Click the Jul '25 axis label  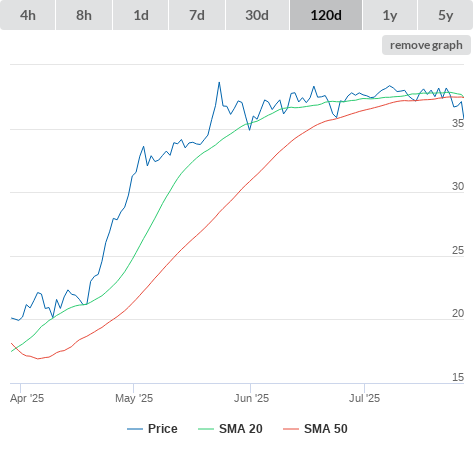364,398
